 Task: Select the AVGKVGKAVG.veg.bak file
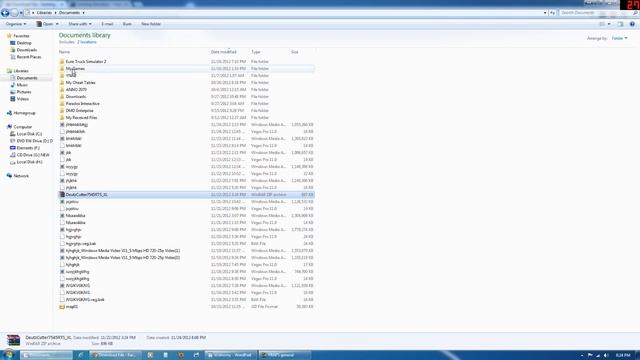click(187, 300)
